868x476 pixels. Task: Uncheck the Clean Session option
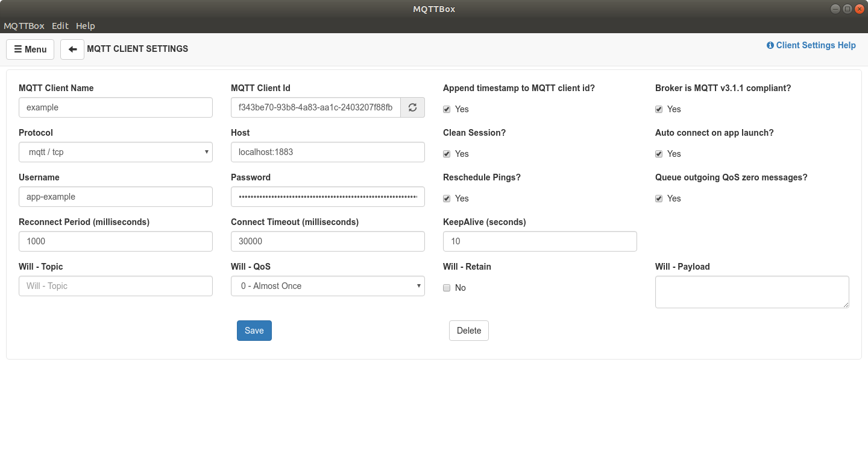447,154
